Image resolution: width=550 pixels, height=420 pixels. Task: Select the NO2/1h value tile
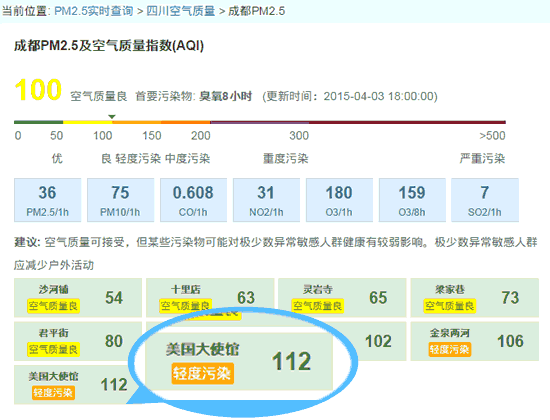point(266,200)
